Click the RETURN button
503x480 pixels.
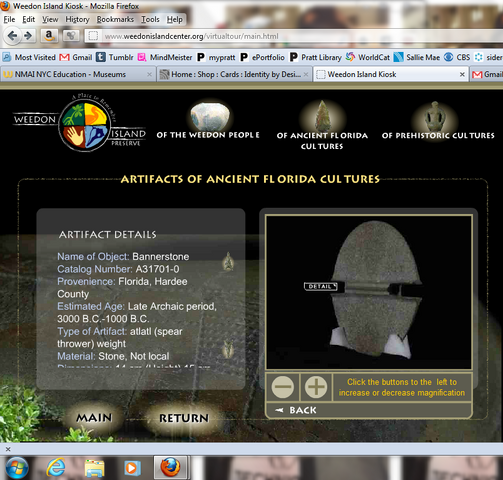[184, 418]
